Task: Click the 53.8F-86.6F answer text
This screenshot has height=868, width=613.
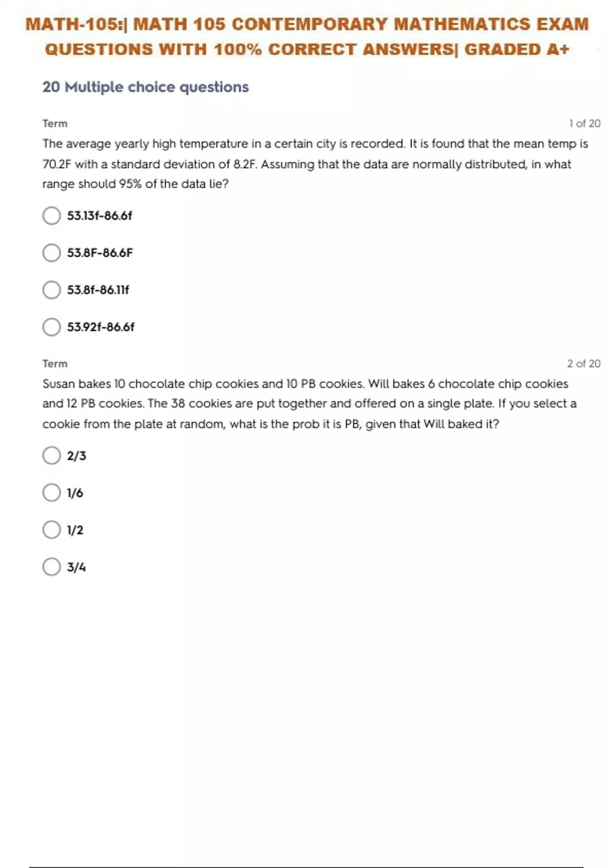Action: tap(100, 253)
